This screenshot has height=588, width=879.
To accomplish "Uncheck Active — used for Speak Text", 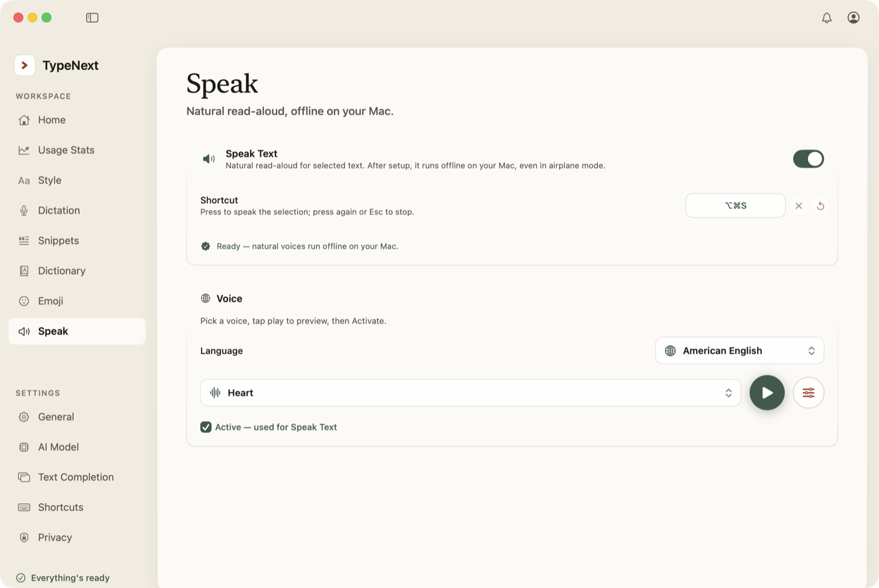I will click(206, 427).
